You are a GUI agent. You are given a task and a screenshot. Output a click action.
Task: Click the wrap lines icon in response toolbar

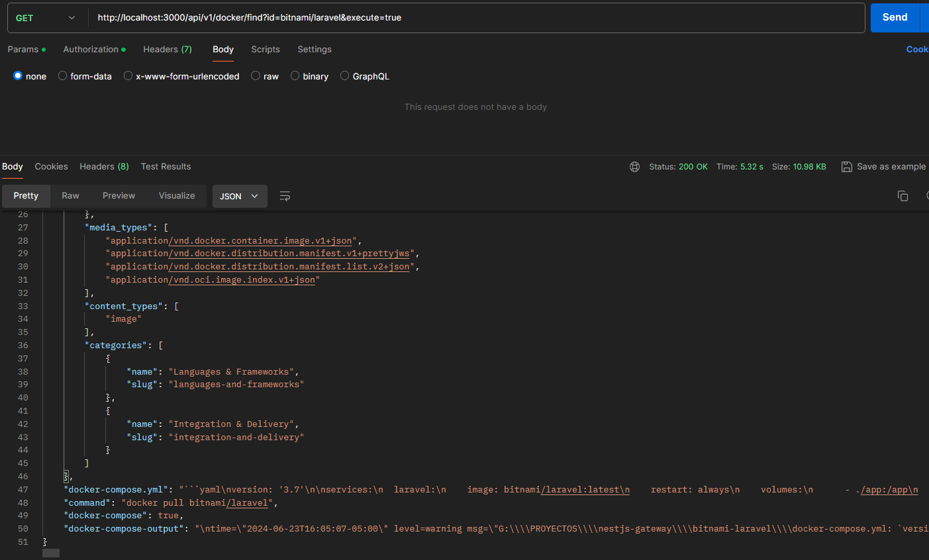[285, 196]
